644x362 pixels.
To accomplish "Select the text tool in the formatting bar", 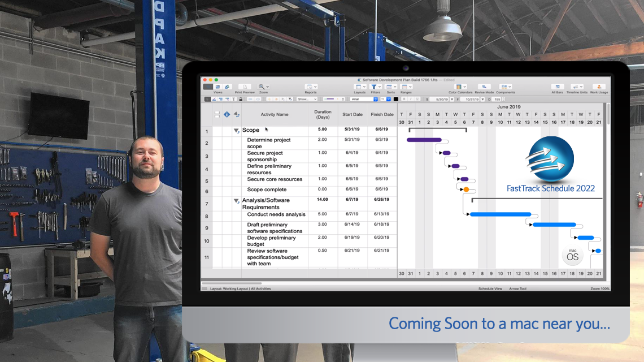I will [x=234, y=99].
